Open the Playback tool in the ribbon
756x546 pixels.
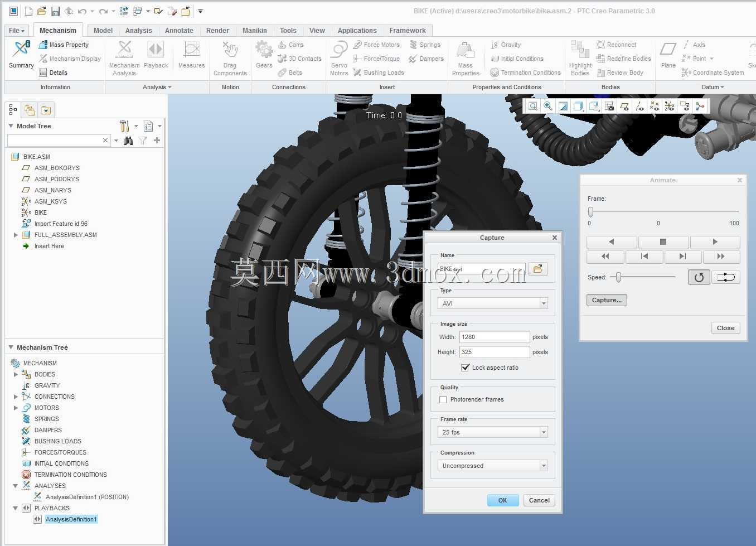[156, 55]
